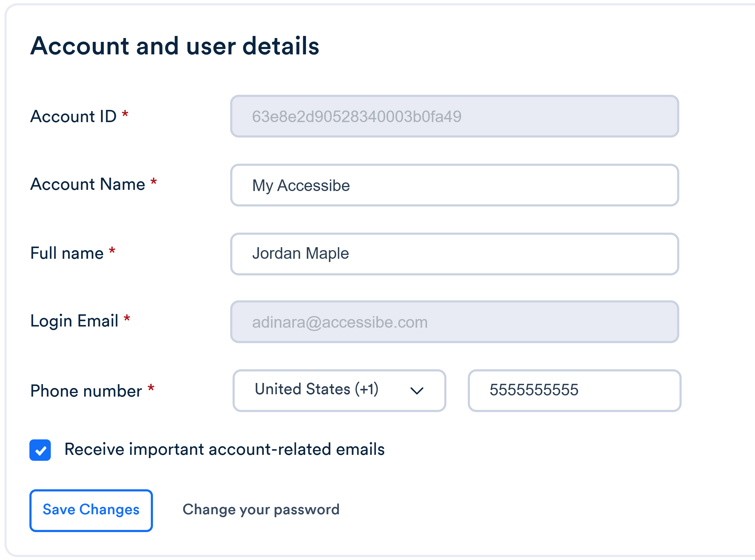Click the Full name label
The width and height of the screenshot is (755, 560).
click(67, 253)
